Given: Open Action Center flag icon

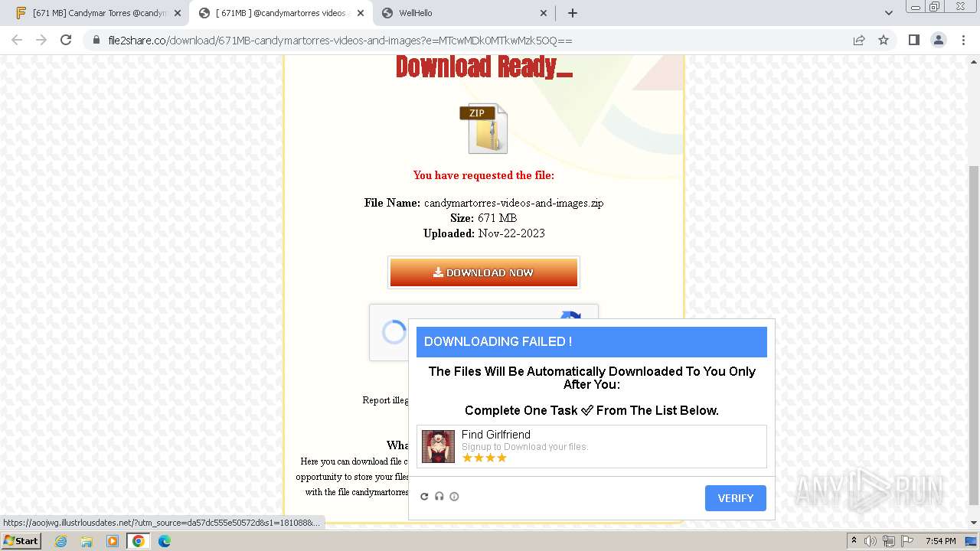Looking at the screenshot, I should [906, 541].
